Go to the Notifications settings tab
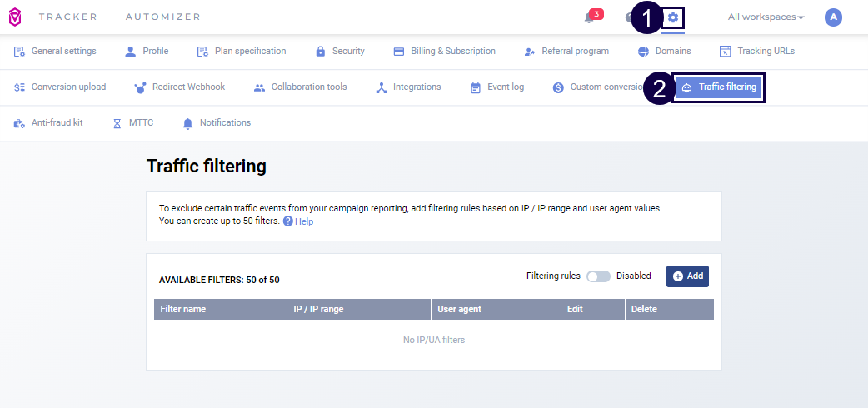The width and height of the screenshot is (868, 408). point(217,123)
